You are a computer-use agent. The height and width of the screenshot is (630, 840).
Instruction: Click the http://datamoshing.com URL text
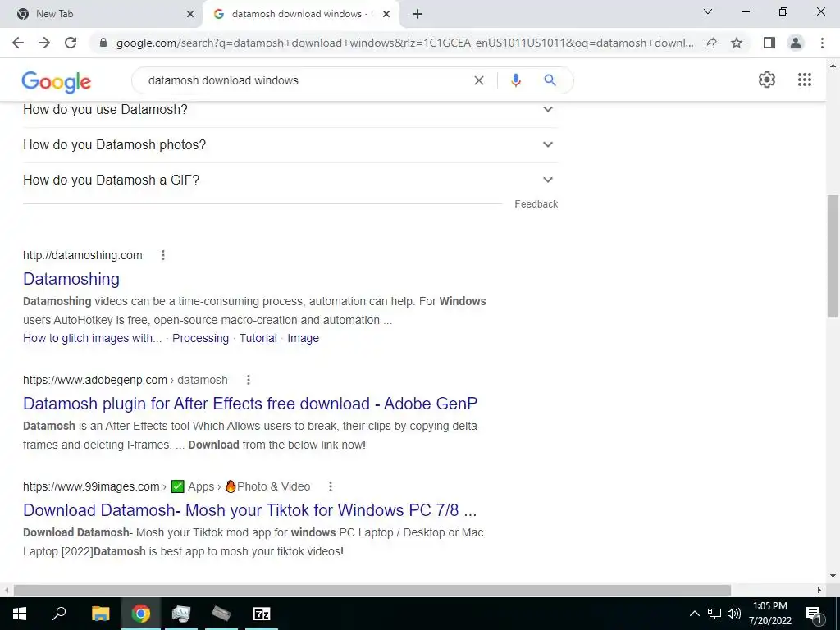[x=83, y=256]
